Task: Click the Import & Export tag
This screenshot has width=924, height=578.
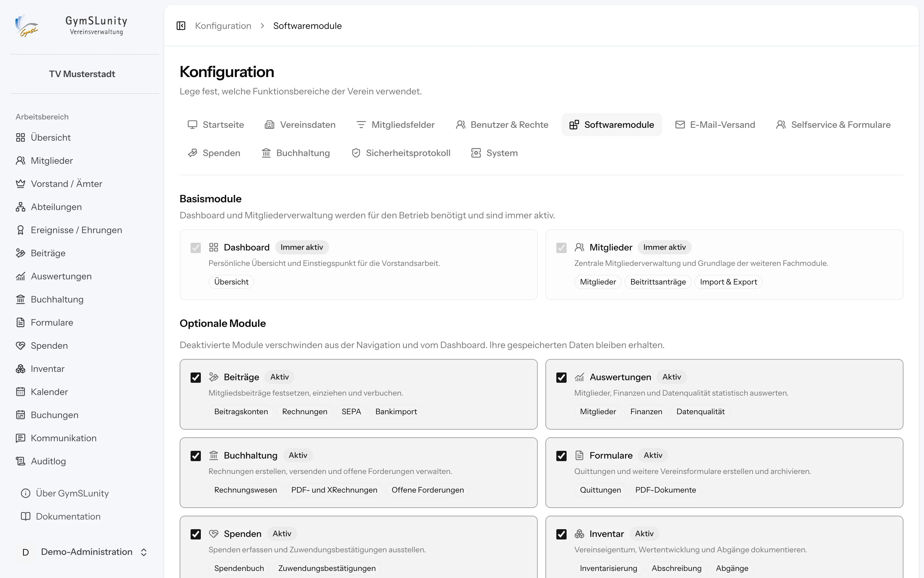Action: tap(728, 282)
